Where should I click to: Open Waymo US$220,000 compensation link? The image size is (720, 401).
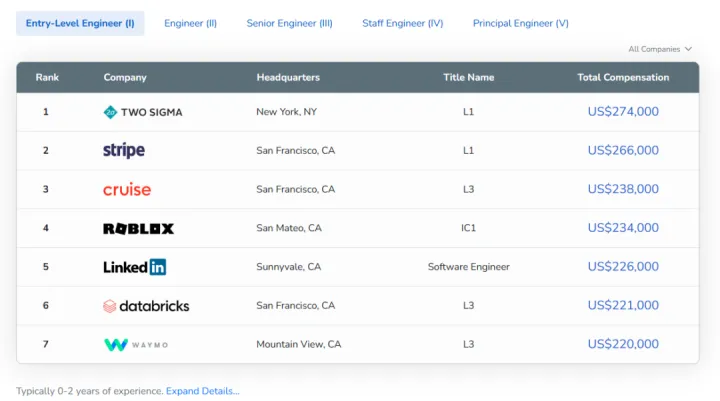click(623, 344)
